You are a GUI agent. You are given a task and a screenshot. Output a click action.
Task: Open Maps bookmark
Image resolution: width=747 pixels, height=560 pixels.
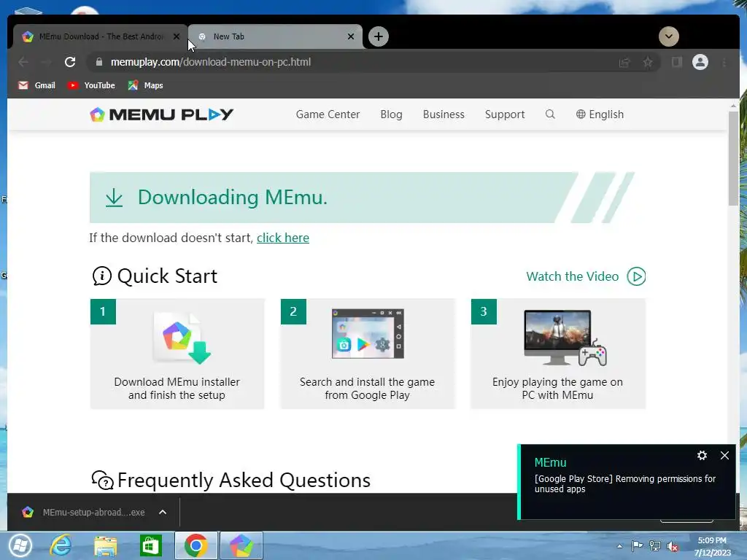point(145,85)
